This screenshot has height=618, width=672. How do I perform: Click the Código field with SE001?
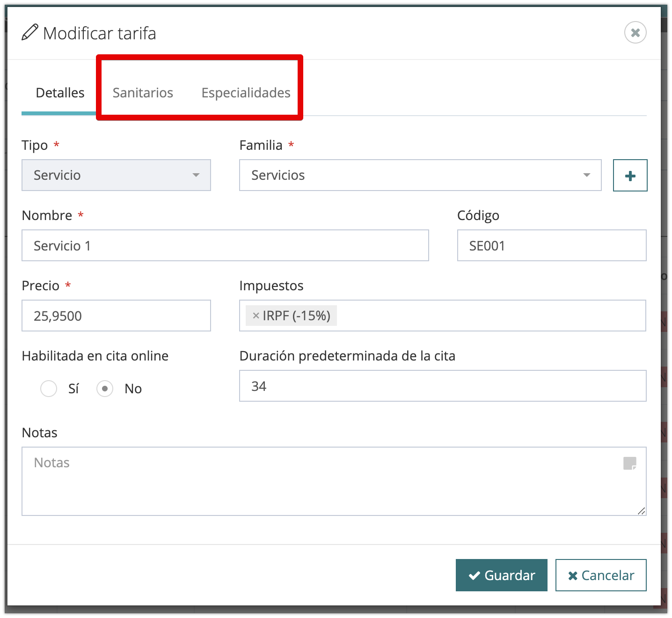[551, 245]
